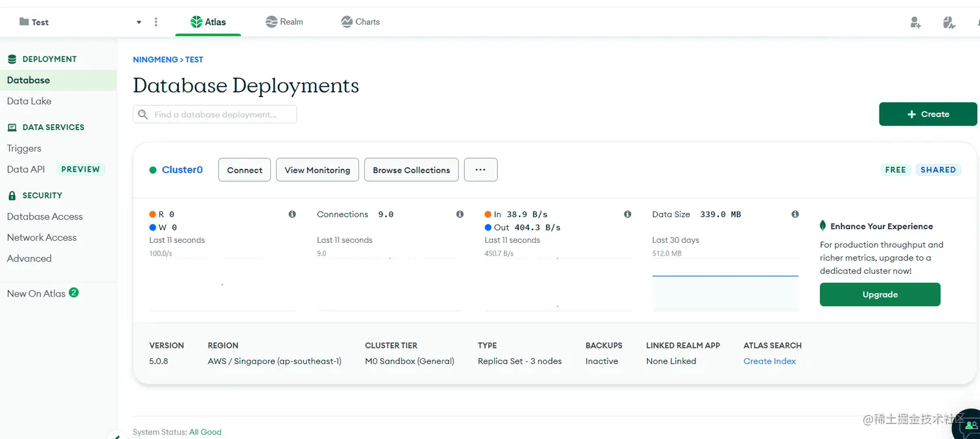Image resolution: width=980 pixels, height=439 pixels.
Task: Click the All Good system status link
Action: pyautogui.click(x=205, y=432)
